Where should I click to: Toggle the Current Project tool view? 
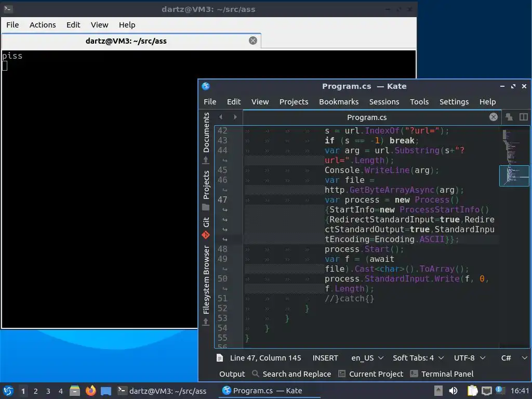pyautogui.click(x=371, y=374)
